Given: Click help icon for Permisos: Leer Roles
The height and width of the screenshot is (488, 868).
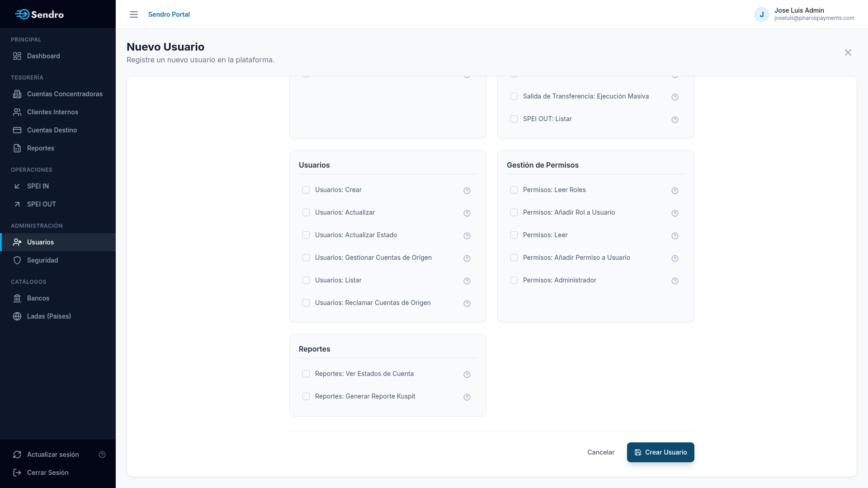Looking at the screenshot, I should 675,191.
